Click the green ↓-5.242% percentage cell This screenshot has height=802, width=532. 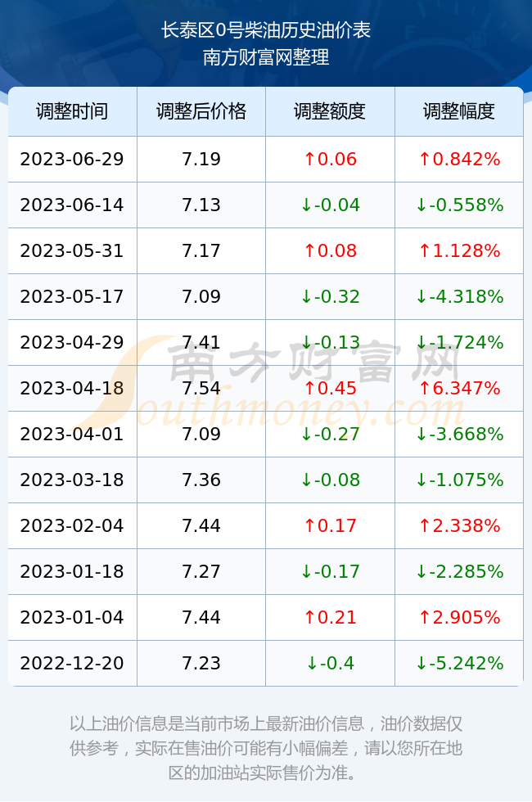pyautogui.click(x=459, y=664)
